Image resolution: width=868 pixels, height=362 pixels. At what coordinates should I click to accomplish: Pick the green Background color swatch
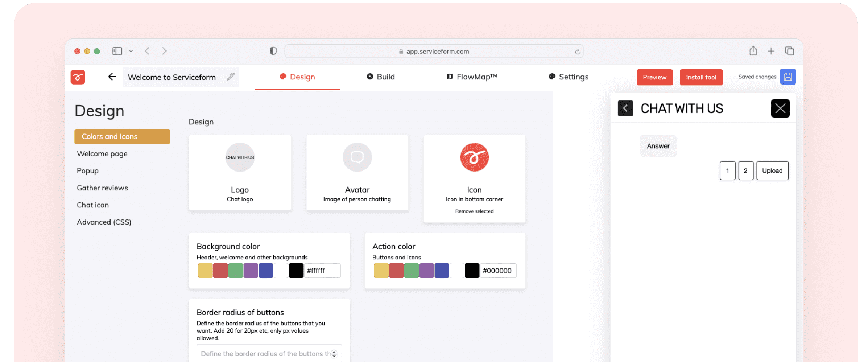click(236, 271)
